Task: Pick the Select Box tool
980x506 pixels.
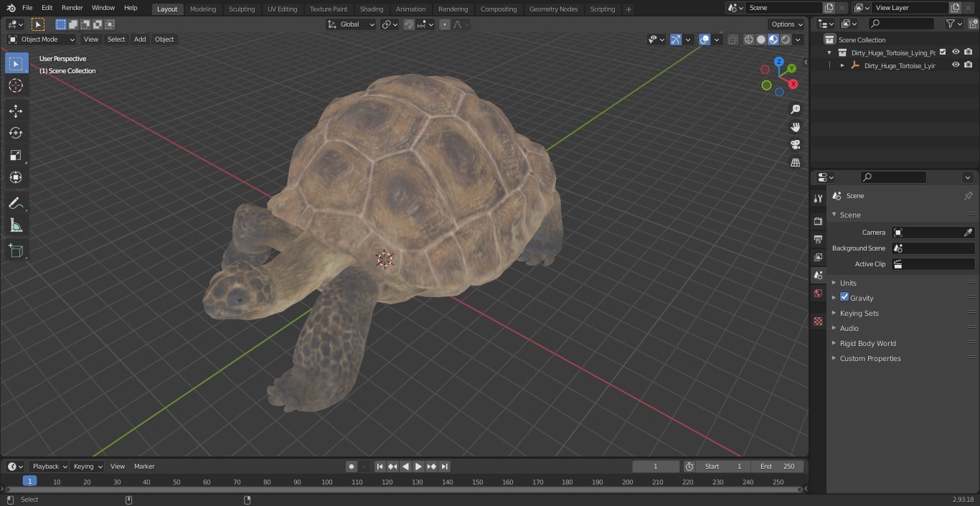Action: (x=16, y=63)
